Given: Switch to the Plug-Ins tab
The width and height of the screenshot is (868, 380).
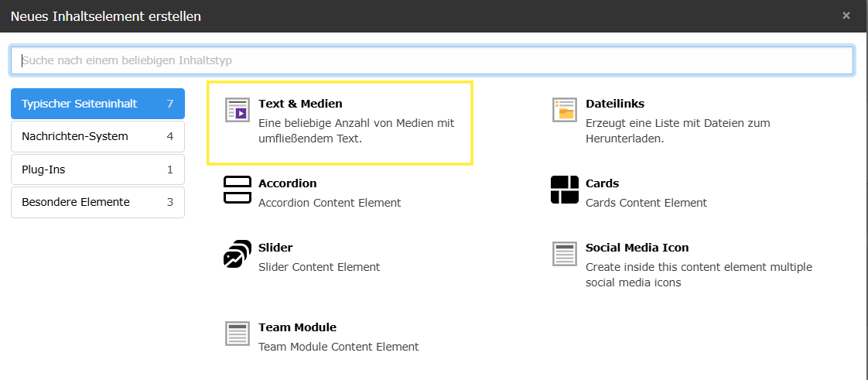Looking at the screenshot, I should coord(97,169).
